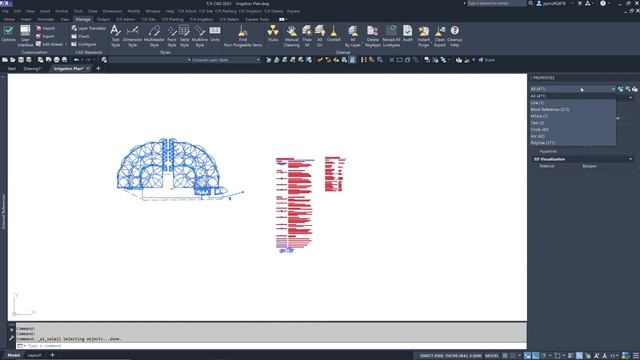
Task: Start the Manual Cleaning tool
Action: click(x=291, y=36)
